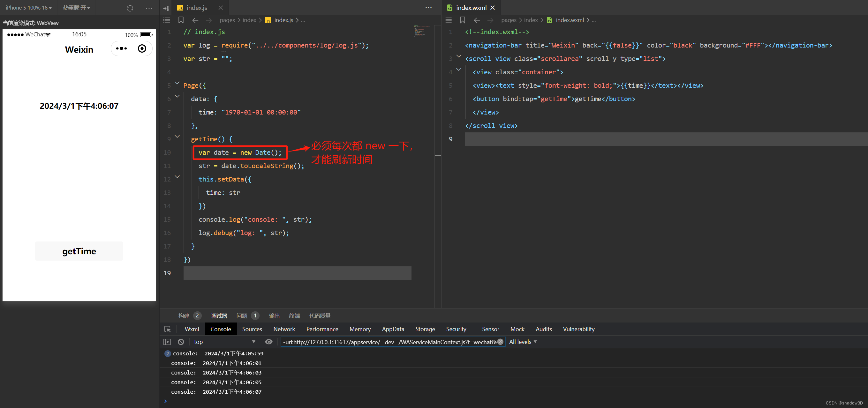Click the index.js editor vertical scrollbar marker
868x408 pixels.
tap(438, 155)
